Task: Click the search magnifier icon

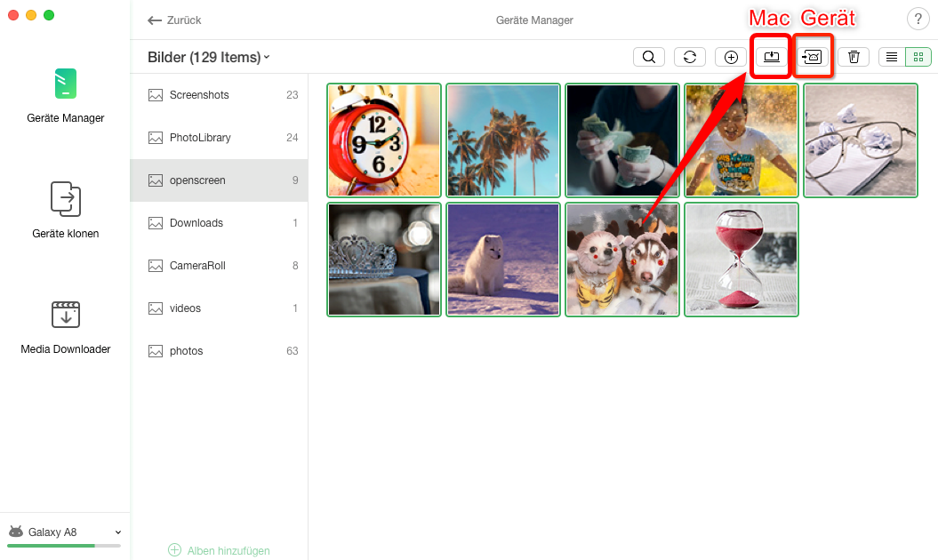Action: 649,57
